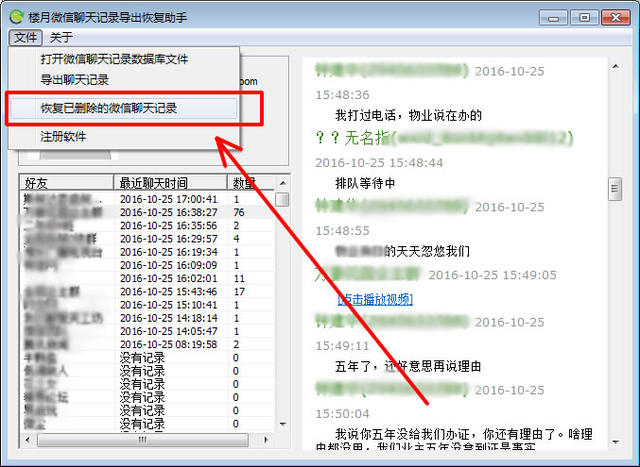Image resolution: width=640 pixels, height=467 pixels.
Task: Click chat panel scroll up arrow
Action: pyautogui.click(x=616, y=67)
